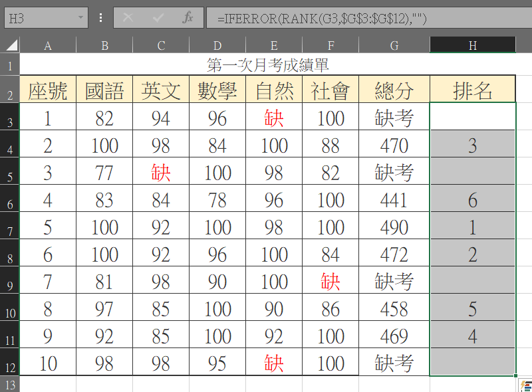Image resolution: width=532 pixels, height=392 pixels.
Task: Click total score cell 469
Action: coord(394,335)
